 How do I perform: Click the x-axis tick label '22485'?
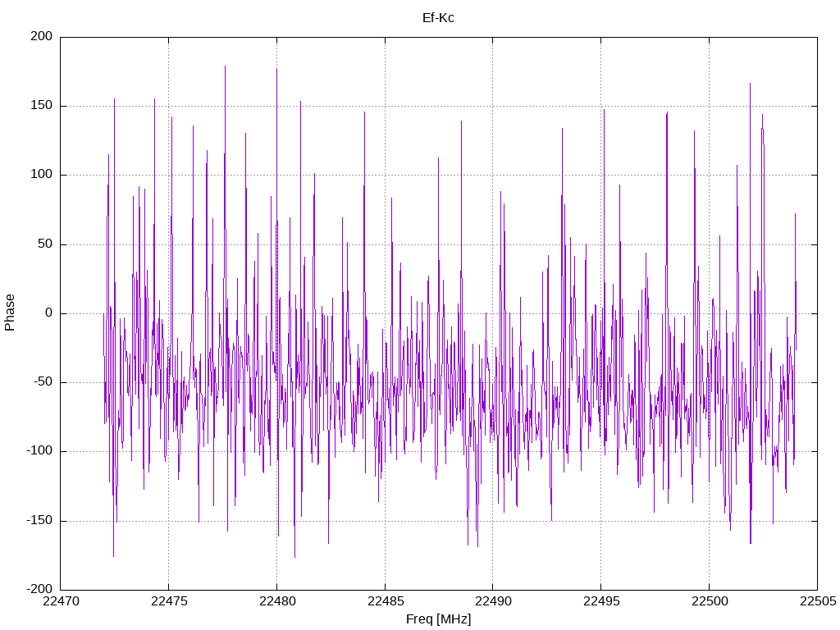(386, 601)
